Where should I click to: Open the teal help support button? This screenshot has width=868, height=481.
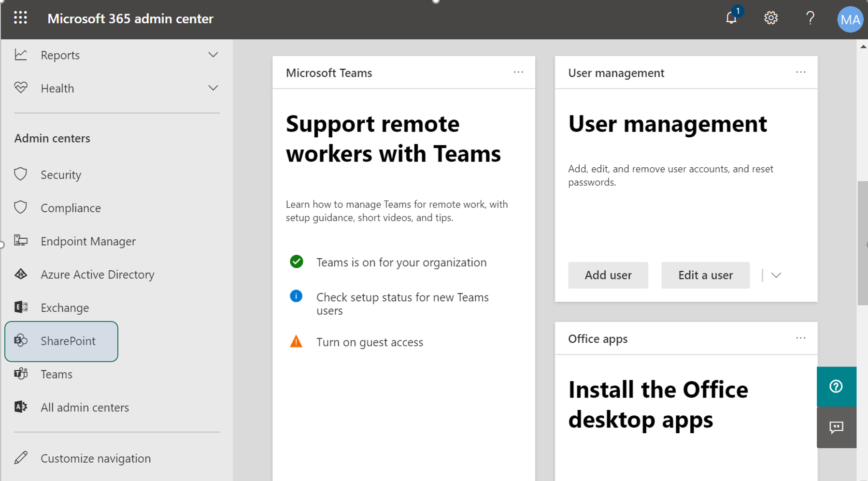click(x=836, y=386)
